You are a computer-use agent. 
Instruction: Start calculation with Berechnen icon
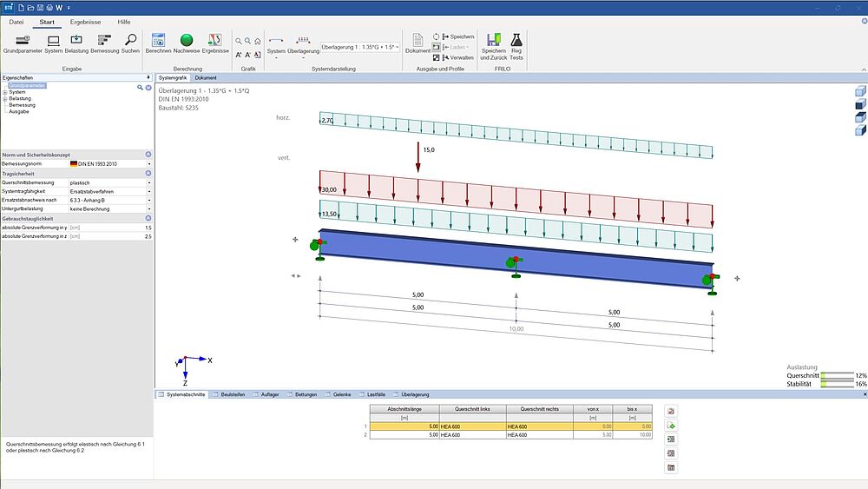(x=158, y=41)
